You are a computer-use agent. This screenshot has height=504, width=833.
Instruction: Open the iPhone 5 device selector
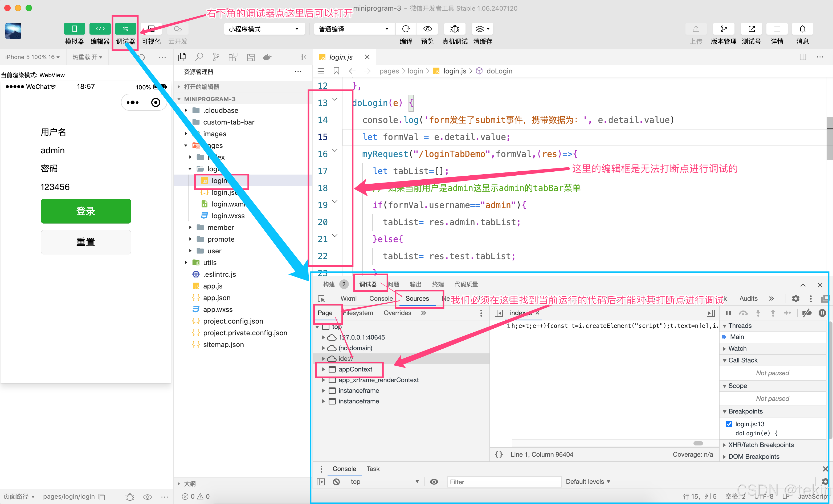(x=32, y=57)
